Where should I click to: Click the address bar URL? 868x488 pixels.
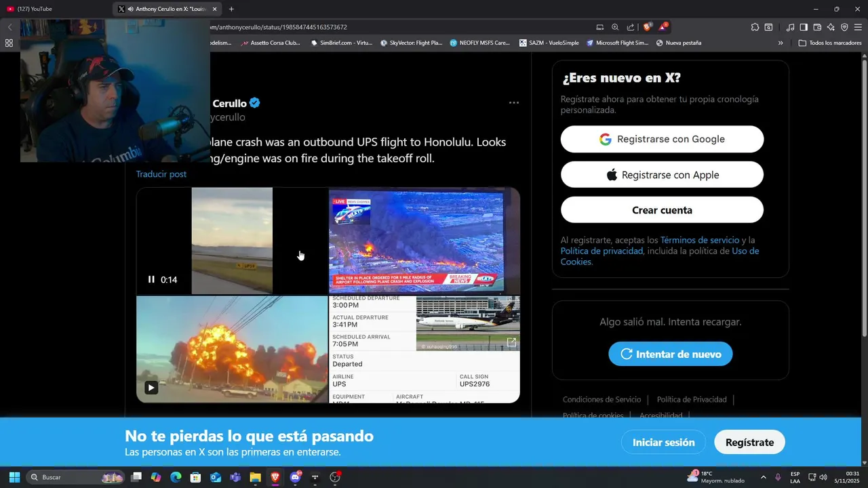(279, 27)
